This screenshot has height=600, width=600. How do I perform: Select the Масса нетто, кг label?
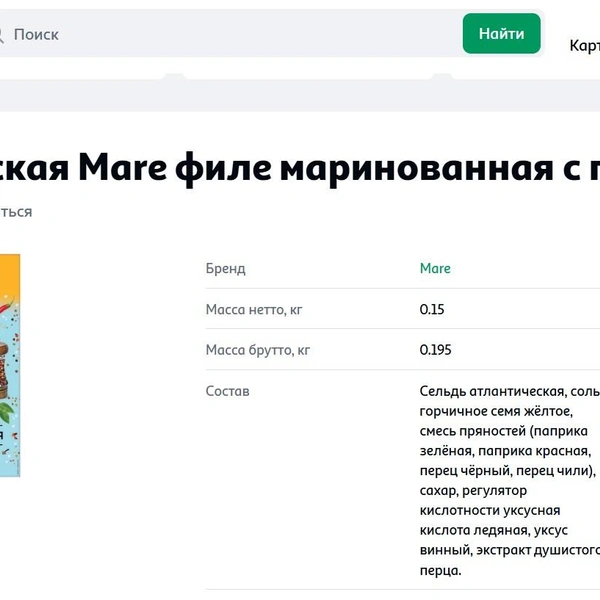(x=254, y=309)
